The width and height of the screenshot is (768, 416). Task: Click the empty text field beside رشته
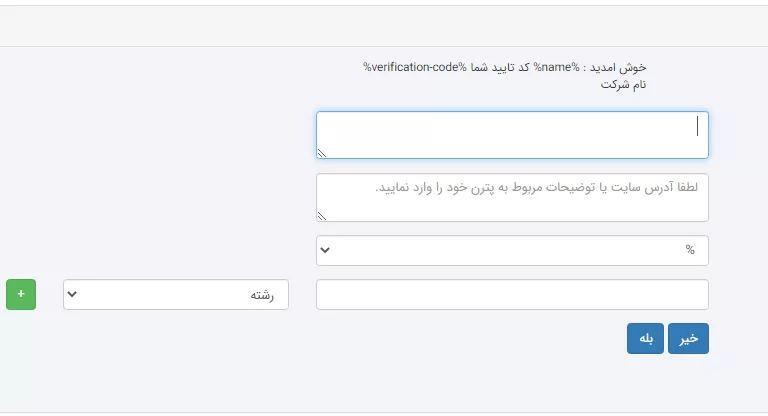tap(512, 295)
